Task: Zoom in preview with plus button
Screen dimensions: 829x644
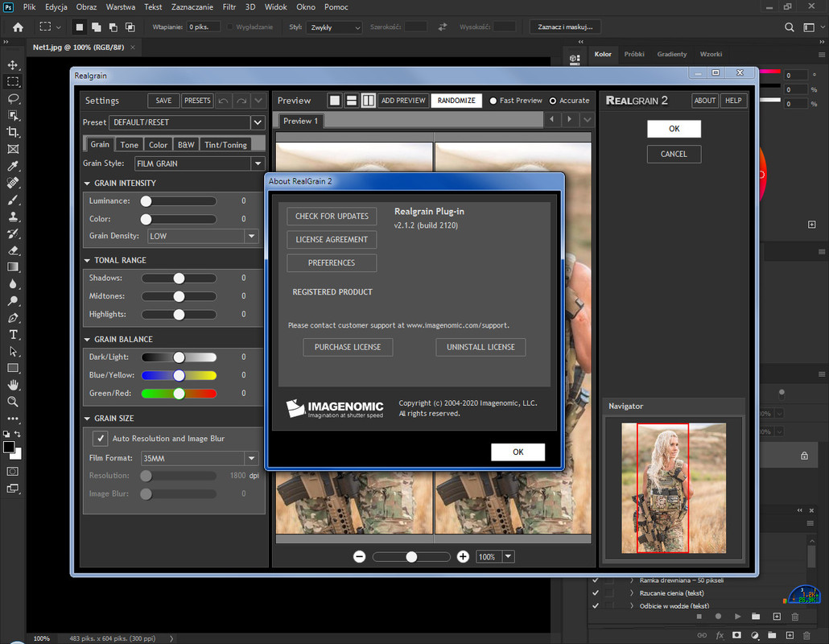Action: pyautogui.click(x=463, y=557)
